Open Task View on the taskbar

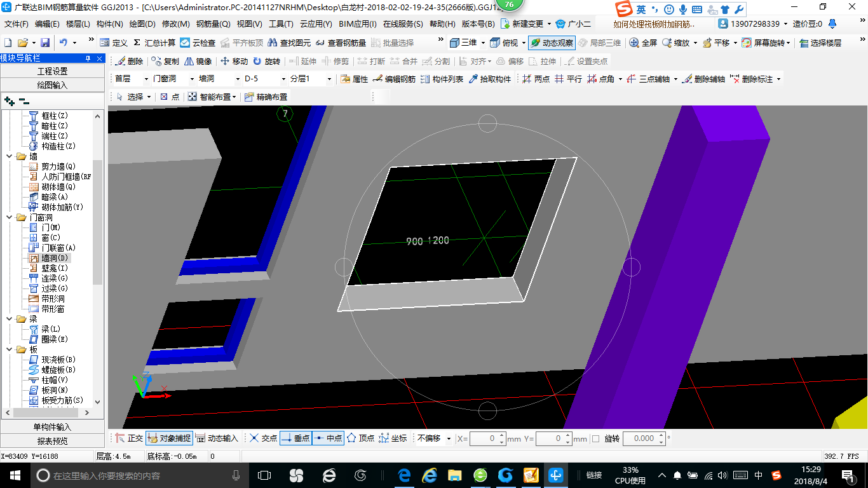pyautogui.click(x=264, y=475)
